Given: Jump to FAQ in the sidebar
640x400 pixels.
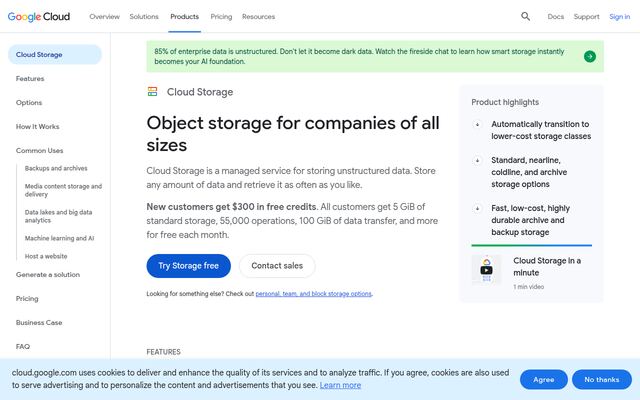Looking at the screenshot, I should click(x=23, y=347).
